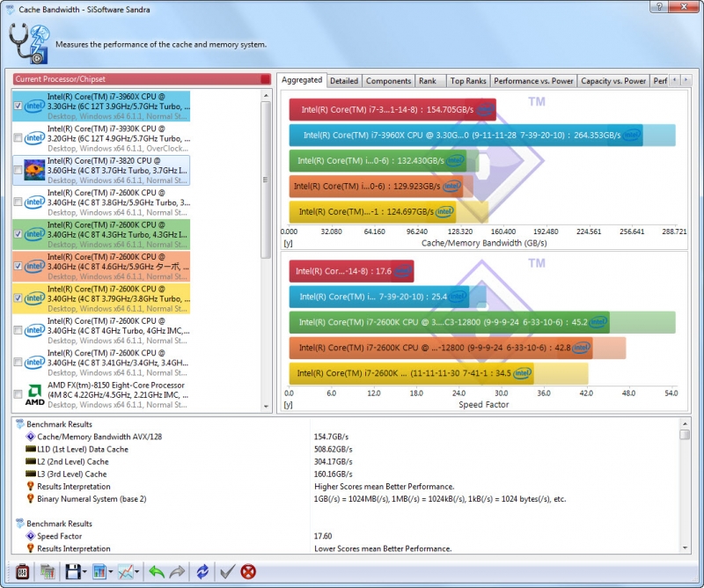Uncheck the i7-3960X processor checkbox

click(18, 106)
